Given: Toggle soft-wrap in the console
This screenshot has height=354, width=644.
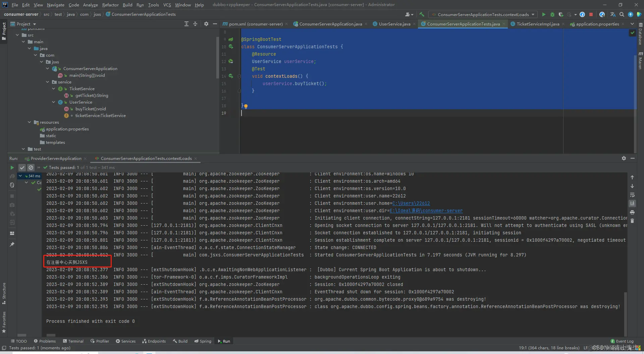Looking at the screenshot, I should coord(632,195).
